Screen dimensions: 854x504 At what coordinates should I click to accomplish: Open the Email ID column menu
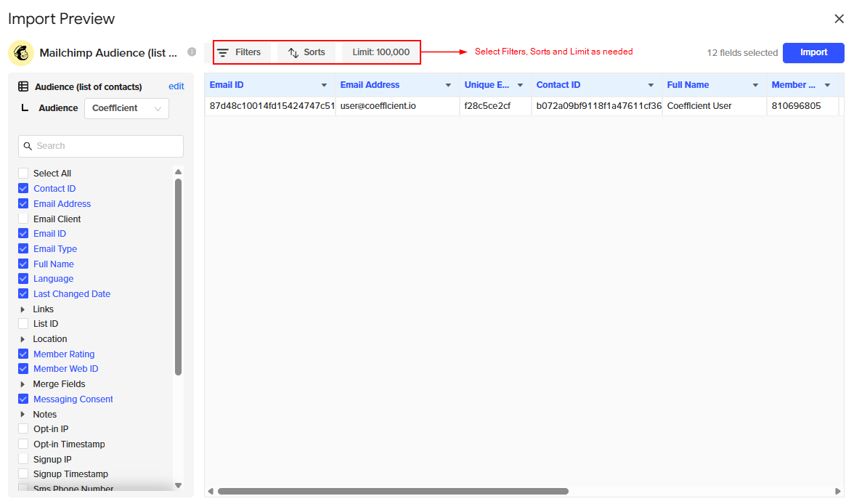[324, 86]
